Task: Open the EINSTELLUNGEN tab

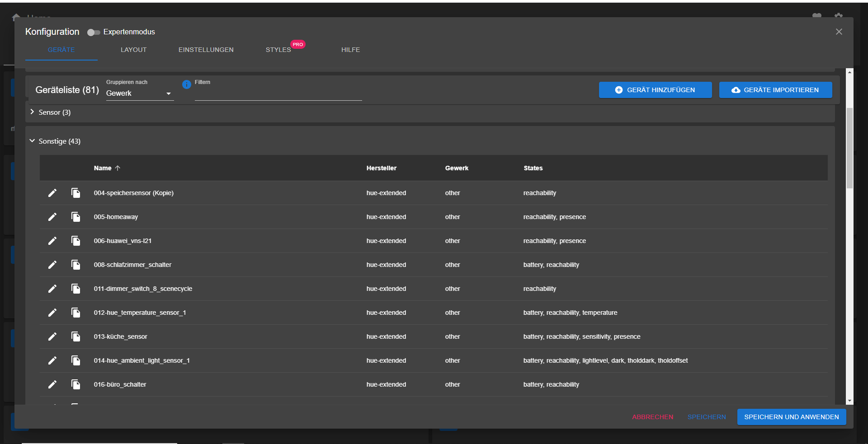Action: [206, 50]
